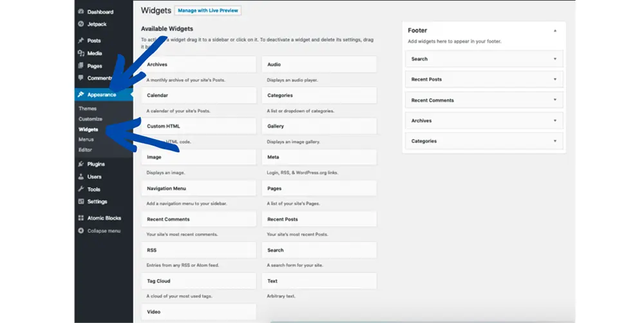Click 'Login, RSS, & WordPress.org links.' text
This screenshot has height=323, width=644.
302,173
